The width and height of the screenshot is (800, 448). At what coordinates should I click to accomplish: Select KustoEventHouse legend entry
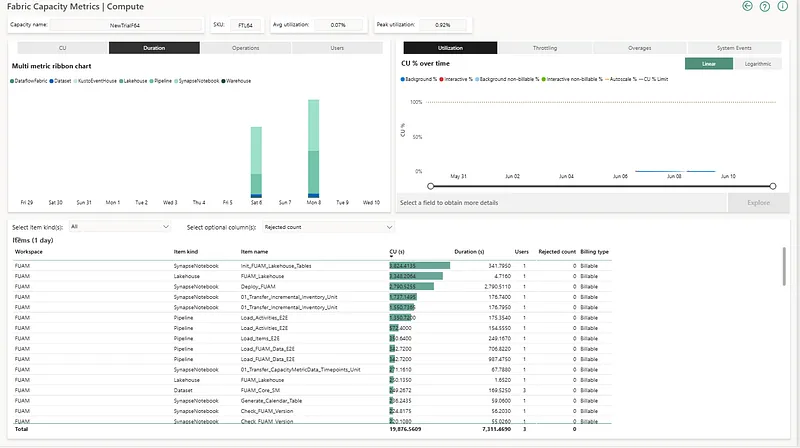click(96, 81)
